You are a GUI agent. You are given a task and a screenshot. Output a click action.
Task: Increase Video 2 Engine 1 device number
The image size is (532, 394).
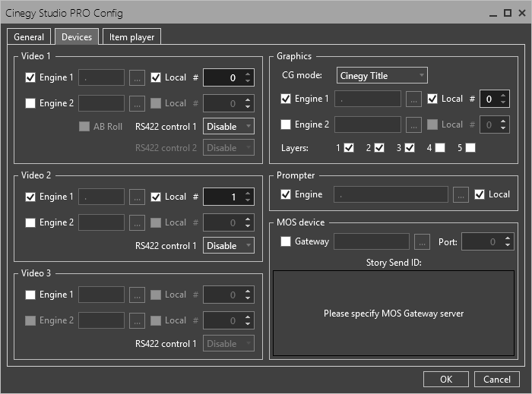[248, 194]
